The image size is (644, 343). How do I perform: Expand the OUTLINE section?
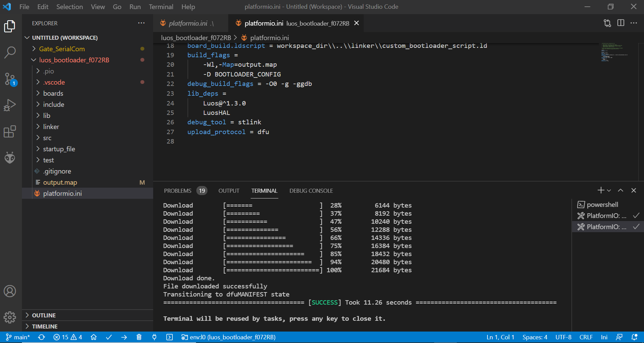pyautogui.click(x=44, y=315)
